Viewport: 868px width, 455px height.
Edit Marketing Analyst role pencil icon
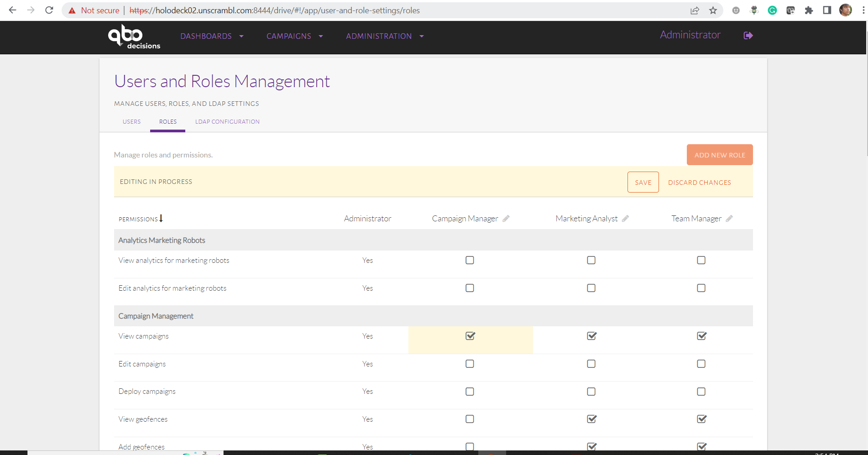click(625, 219)
